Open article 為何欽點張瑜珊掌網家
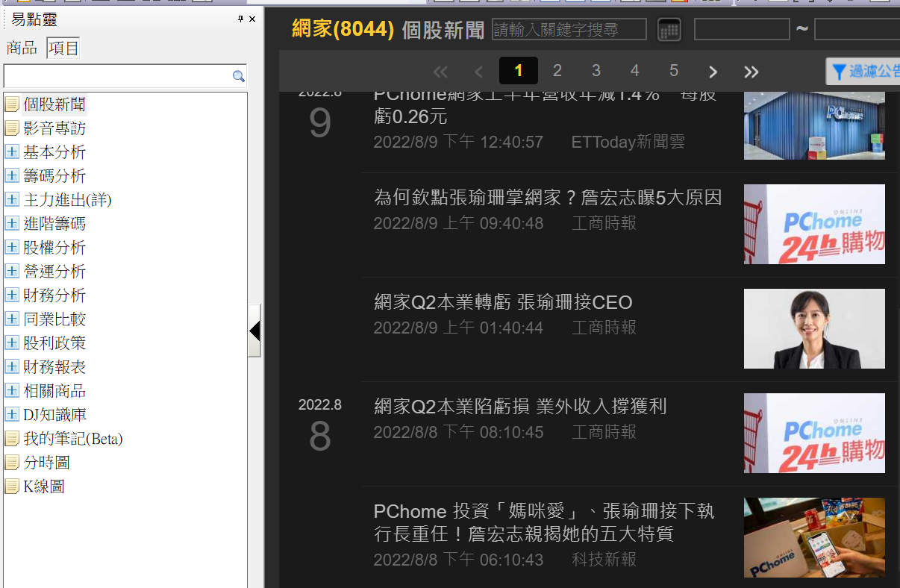This screenshot has height=588, width=900. click(x=547, y=198)
